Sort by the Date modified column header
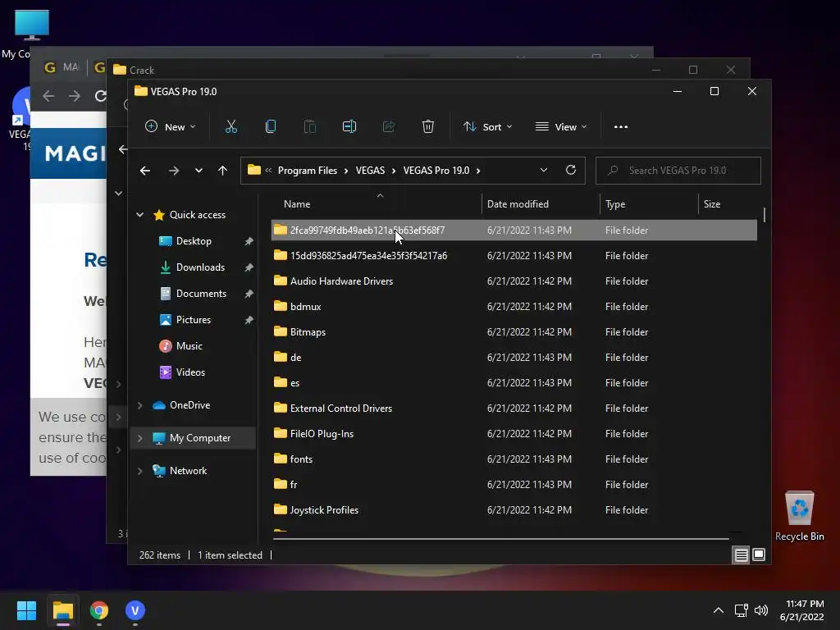Screen dimensions: 840x630 pos(518,204)
